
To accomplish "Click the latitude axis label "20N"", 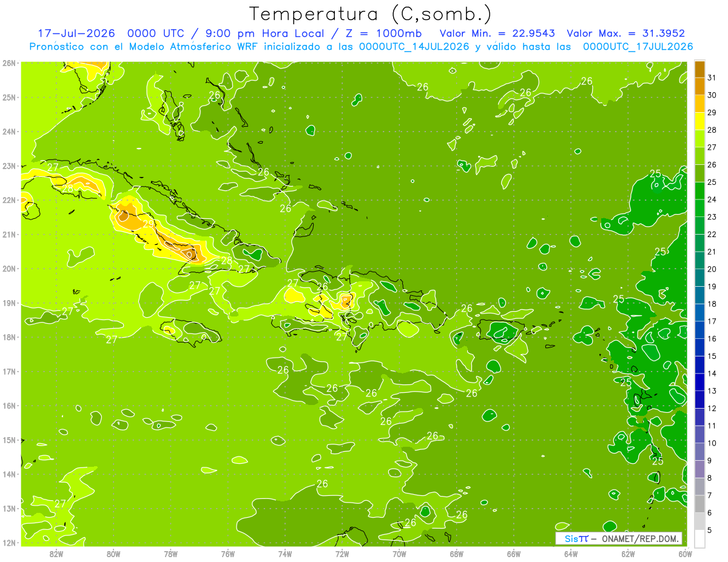I will (x=9, y=269).
